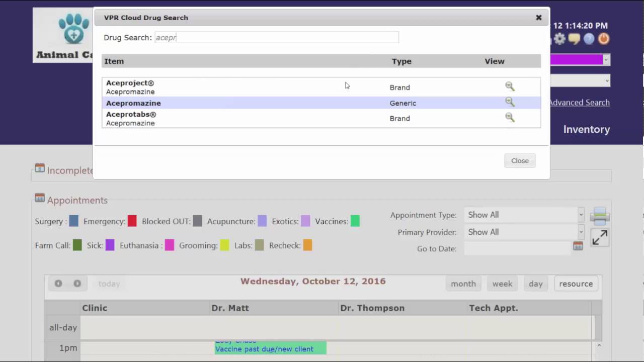644x362 pixels.
Task: Click the all-day row label
Action: tap(63, 327)
